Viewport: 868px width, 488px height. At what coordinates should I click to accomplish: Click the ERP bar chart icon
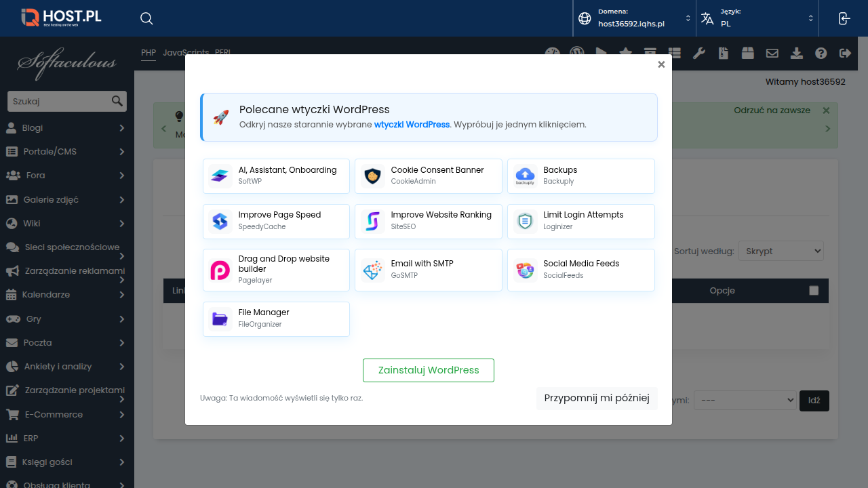pos(12,439)
